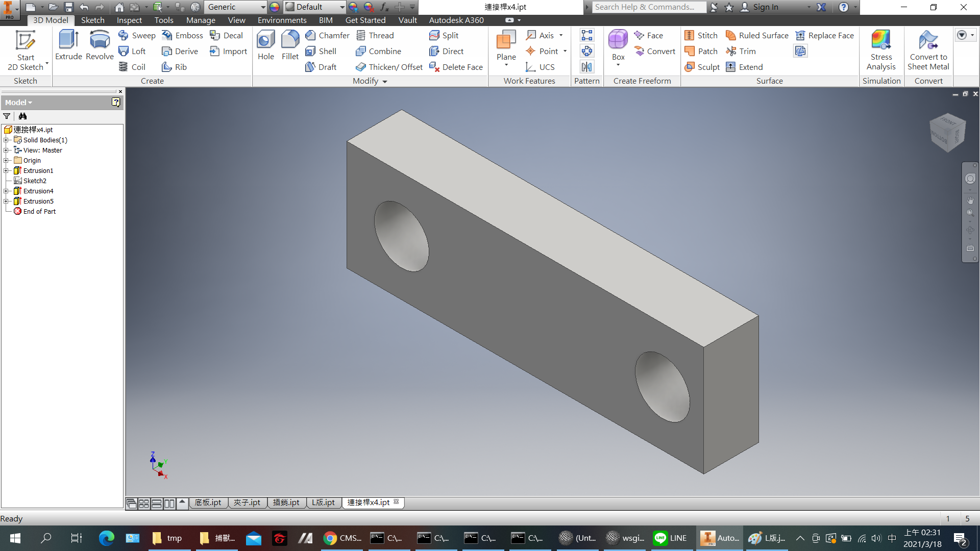Image resolution: width=980 pixels, height=551 pixels.
Task: Select the Thicken/Offset tool
Action: coord(389,67)
